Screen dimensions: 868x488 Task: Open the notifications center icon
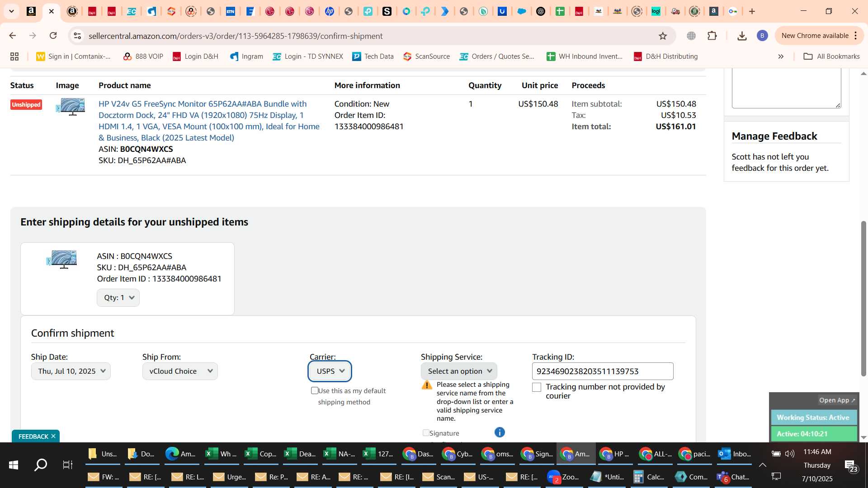point(850,465)
